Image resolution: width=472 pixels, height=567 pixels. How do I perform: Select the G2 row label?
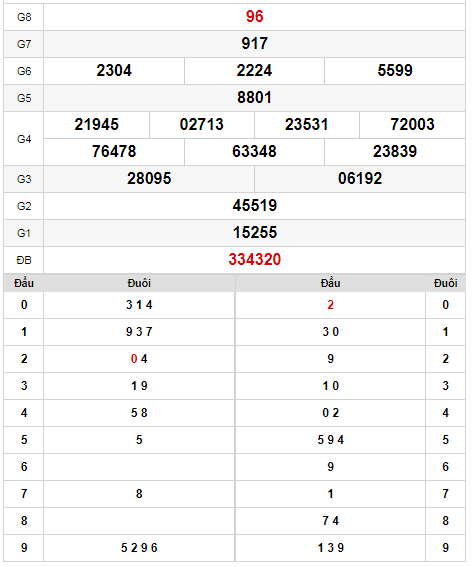click(24, 206)
